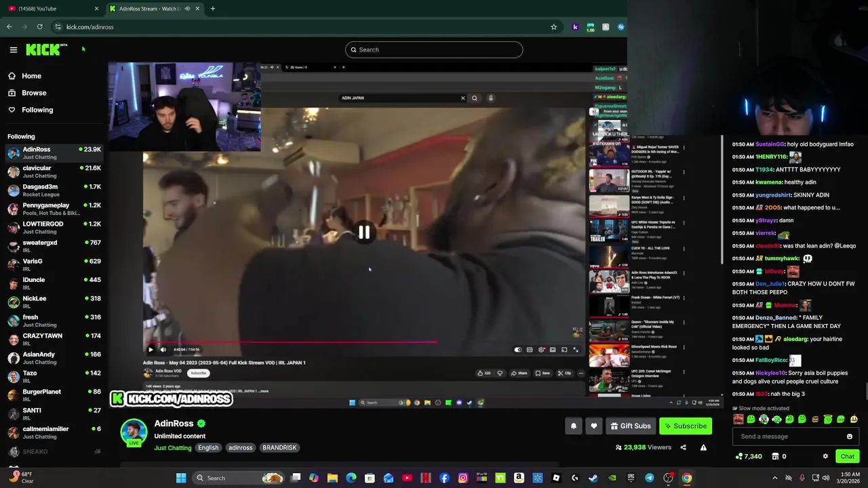Reload the kick.com page

[40, 27]
